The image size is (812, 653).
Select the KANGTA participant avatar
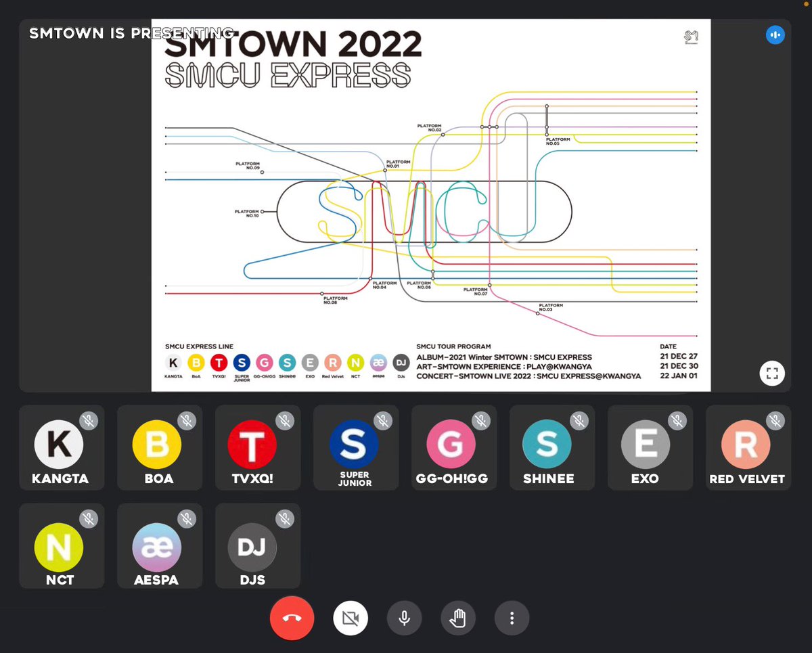click(x=59, y=445)
